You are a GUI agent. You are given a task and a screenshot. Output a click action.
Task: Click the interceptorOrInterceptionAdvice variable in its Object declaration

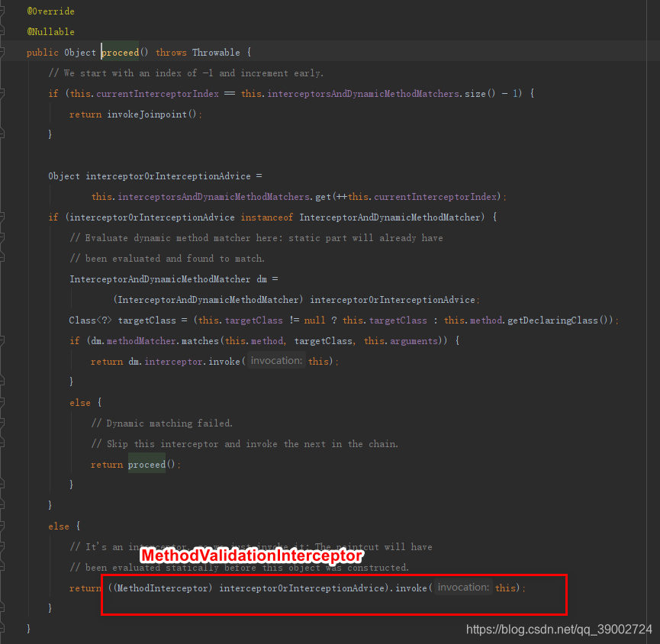point(168,176)
